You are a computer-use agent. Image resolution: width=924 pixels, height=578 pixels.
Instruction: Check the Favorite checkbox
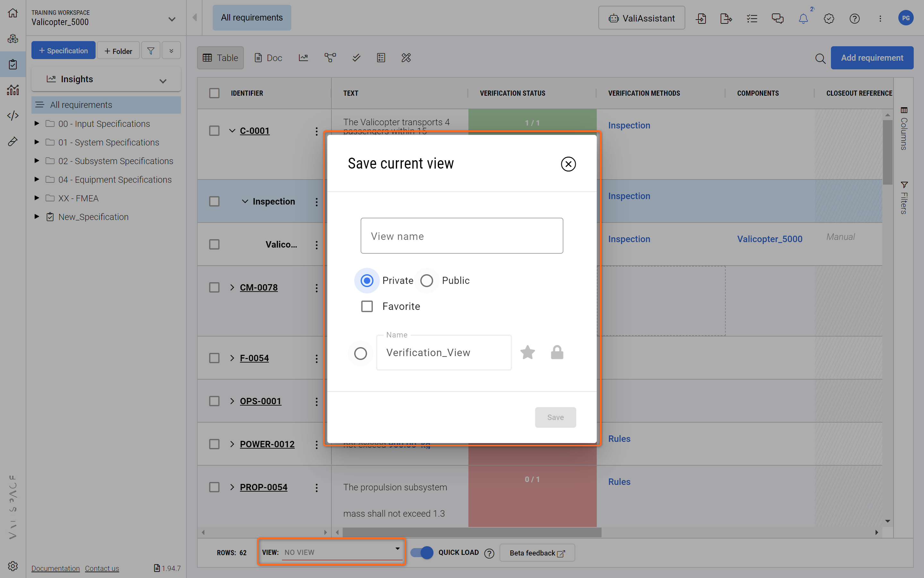coord(367,306)
